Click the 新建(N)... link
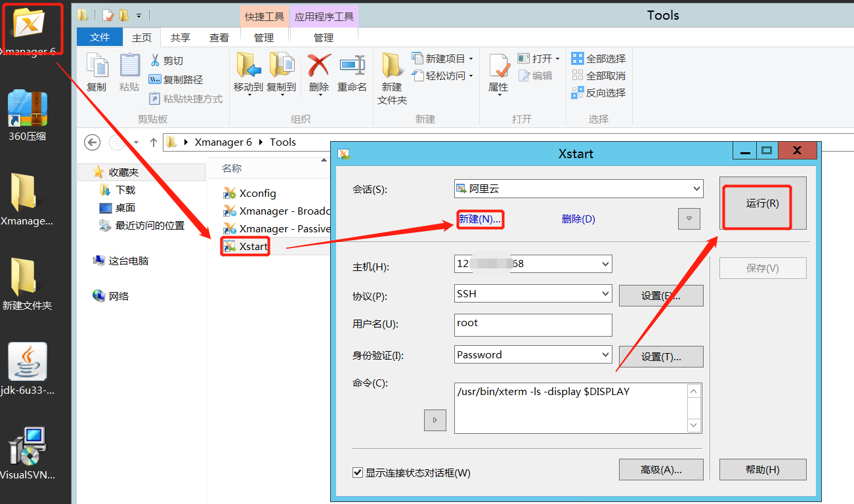This screenshot has height=504, width=854. pos(480,219)
